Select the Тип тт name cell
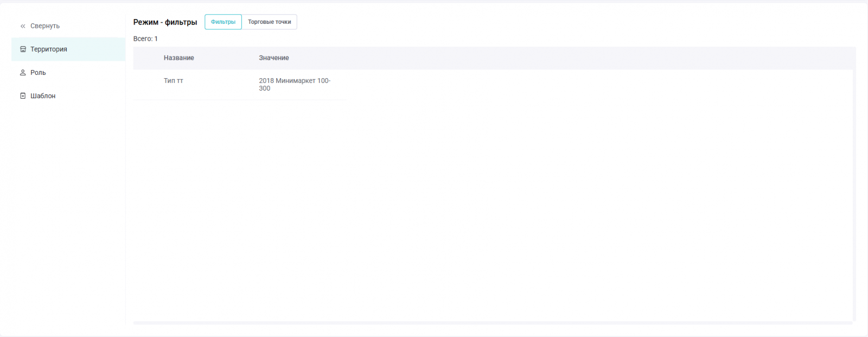The width and height of the screenshot is (868, 337). click(x=174, y=81)
